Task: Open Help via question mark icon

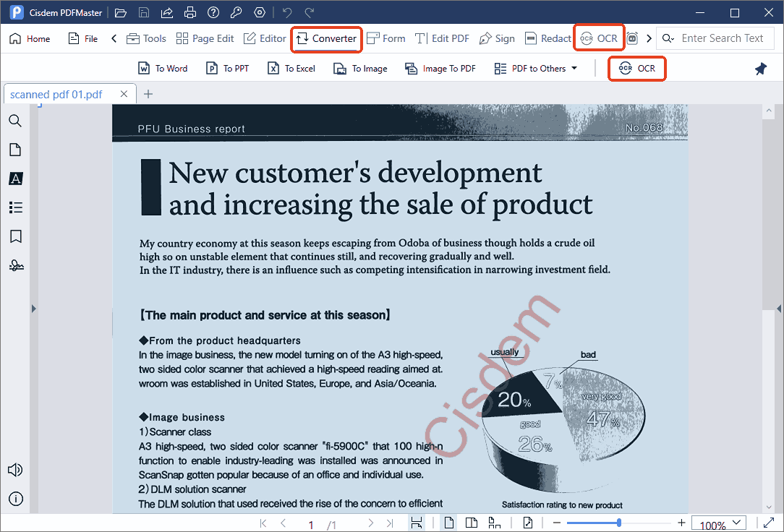Action: click(x=213, y=12)
